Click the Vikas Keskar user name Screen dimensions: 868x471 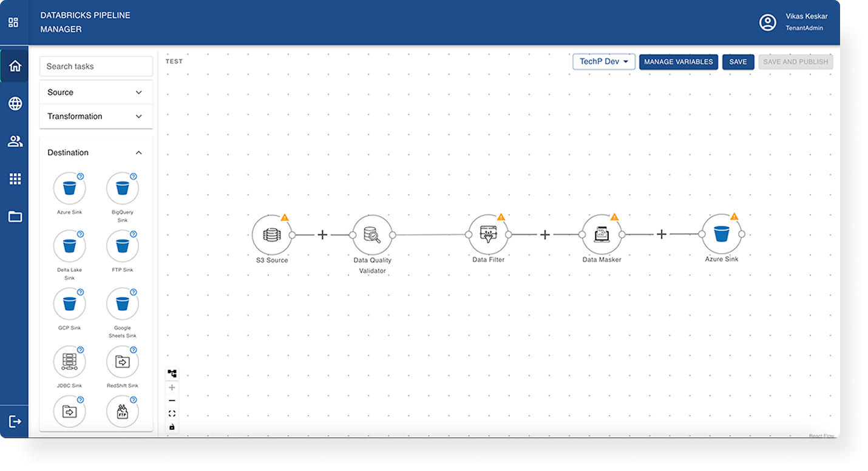click(x=807, y=16)
